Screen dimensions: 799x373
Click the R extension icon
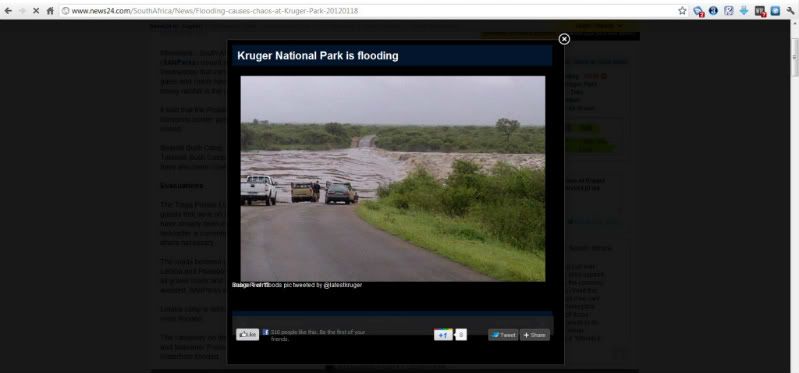click(x=729, y=11)
